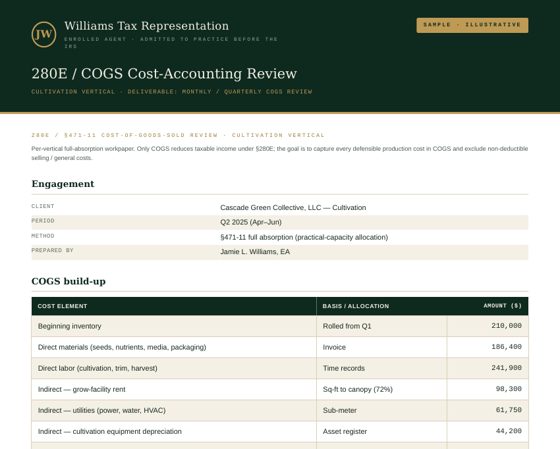Click the Q2 2025 (Apr–Jun) value

(x=251, y=222)
